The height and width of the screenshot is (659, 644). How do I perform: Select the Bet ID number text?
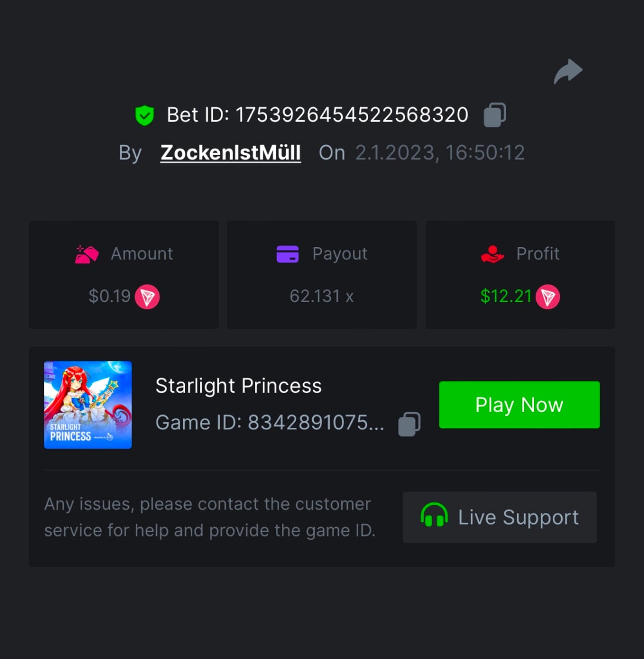point(352,115)
